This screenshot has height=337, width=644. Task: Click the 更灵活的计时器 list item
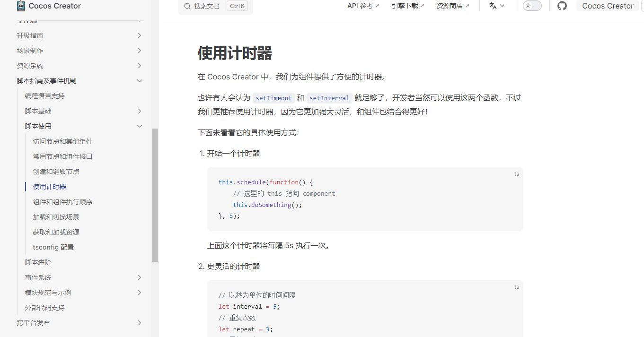[234, 266]
